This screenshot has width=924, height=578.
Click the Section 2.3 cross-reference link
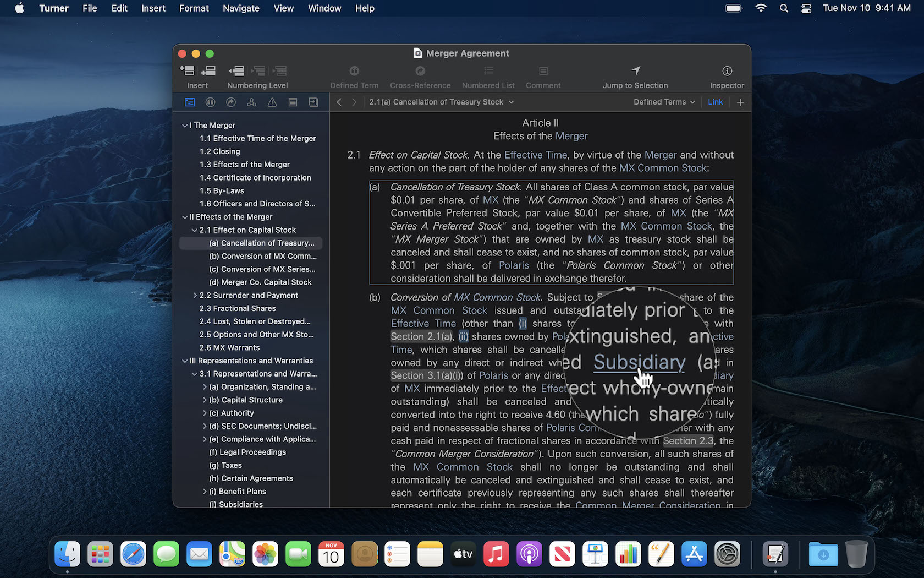(x=688, y=441)
